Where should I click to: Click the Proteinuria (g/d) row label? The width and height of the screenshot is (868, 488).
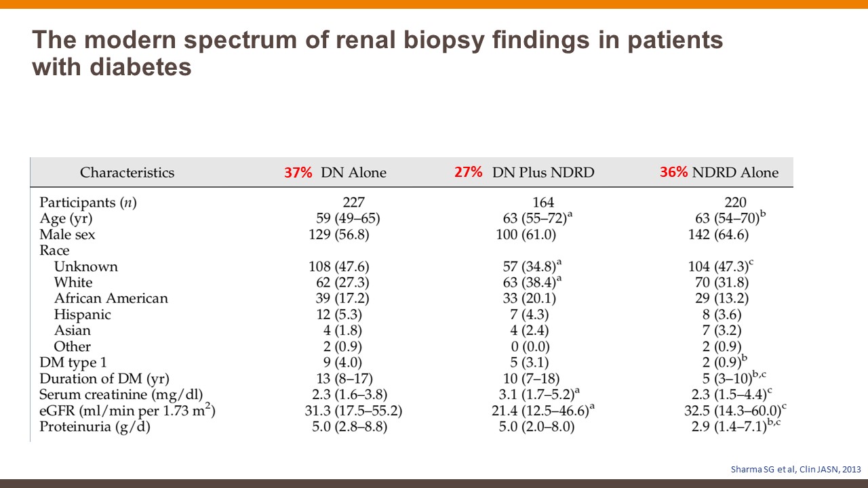click(x=94, y=427)
